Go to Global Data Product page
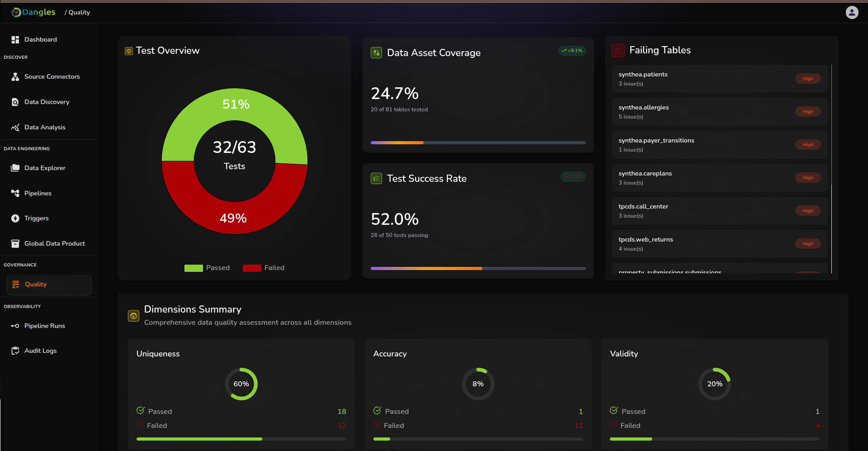Screen dimensions: 868x451 (x=54, y=244)
